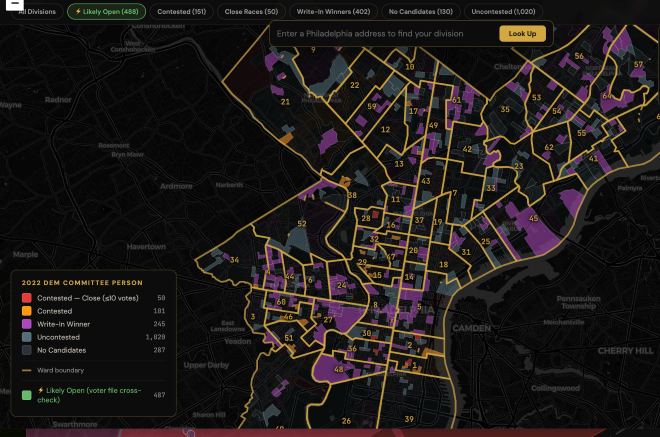Click the purple Write-In Winner swatch

(28, 324)
